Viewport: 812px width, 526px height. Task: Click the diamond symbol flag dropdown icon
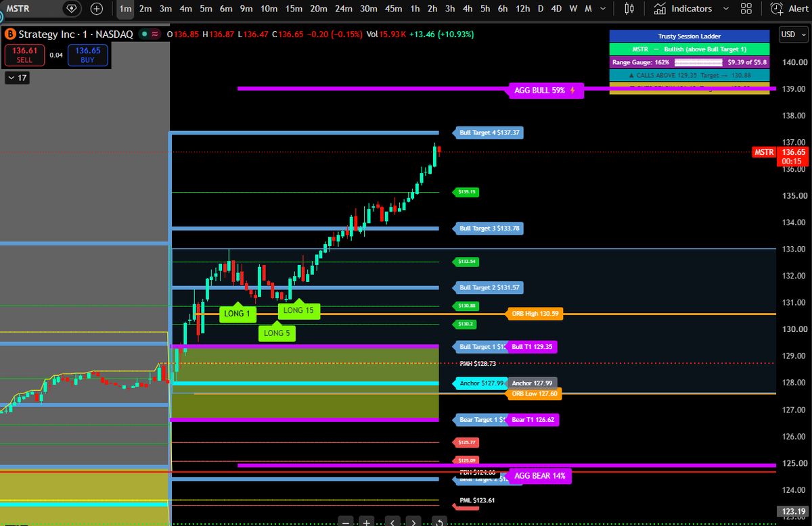tap(72, 9)
